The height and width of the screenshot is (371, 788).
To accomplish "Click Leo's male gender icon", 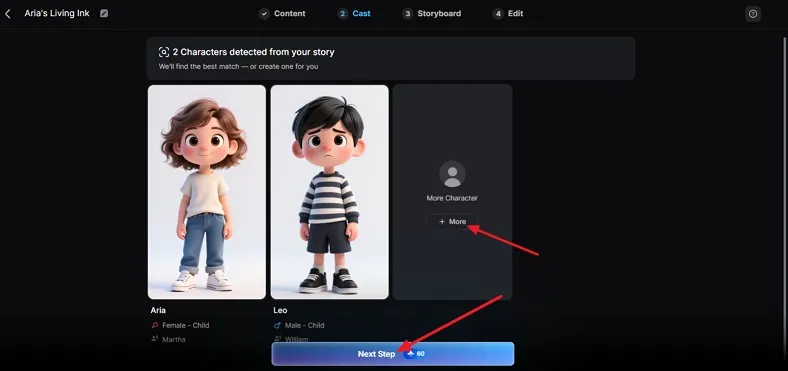I will coord(277,325).
